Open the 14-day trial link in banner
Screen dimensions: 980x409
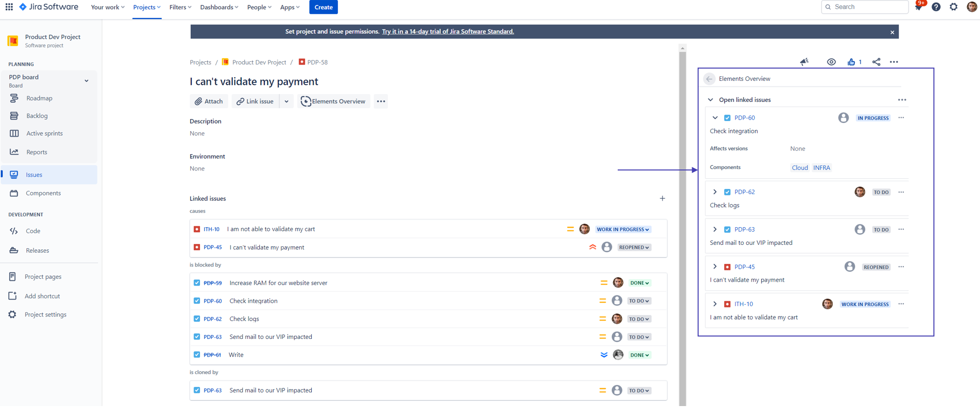pos(448,31)
